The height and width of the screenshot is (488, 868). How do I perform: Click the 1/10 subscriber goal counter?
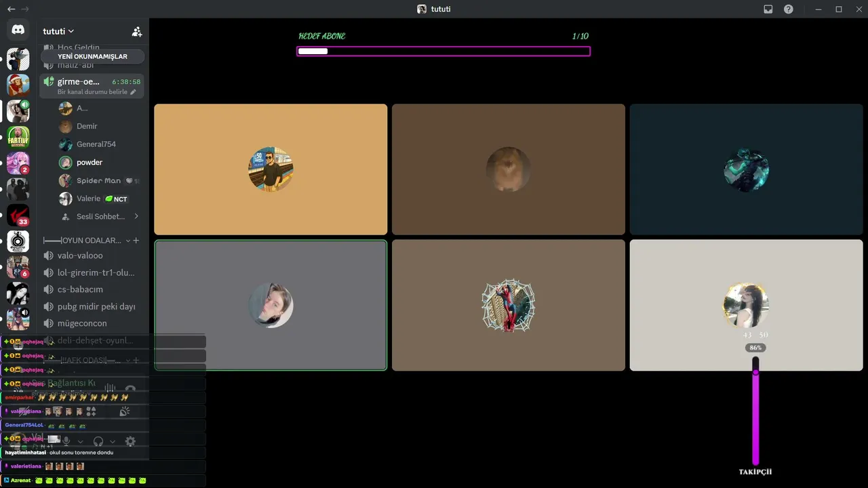click(580, 36)
